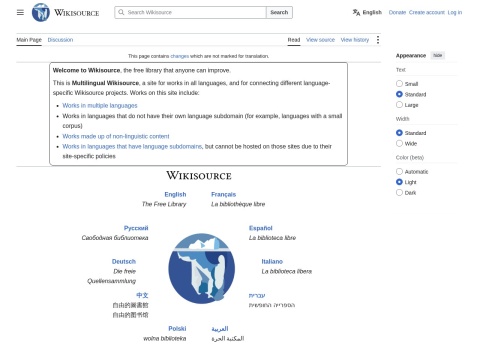Click the Donate link
The width and height of the screenshot is (480, 360).
(397, 12)
